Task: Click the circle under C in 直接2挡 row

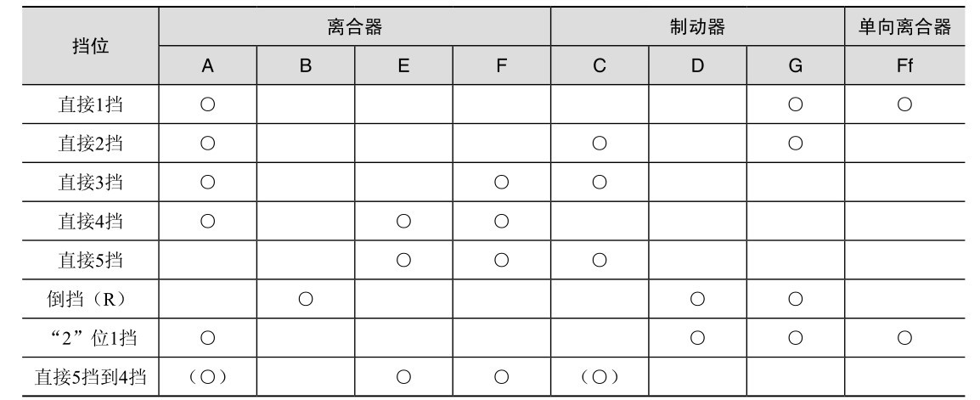Action: pyautogui.click(x=600, y=144)
